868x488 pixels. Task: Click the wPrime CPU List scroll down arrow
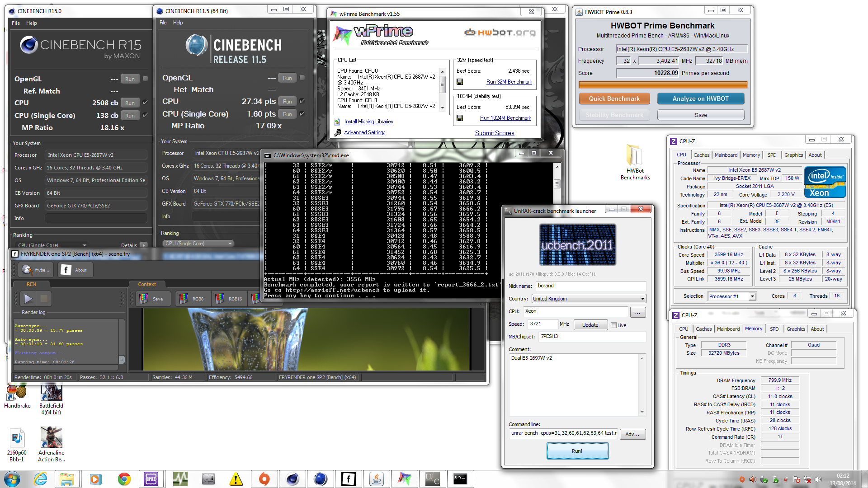pos(443,108)
